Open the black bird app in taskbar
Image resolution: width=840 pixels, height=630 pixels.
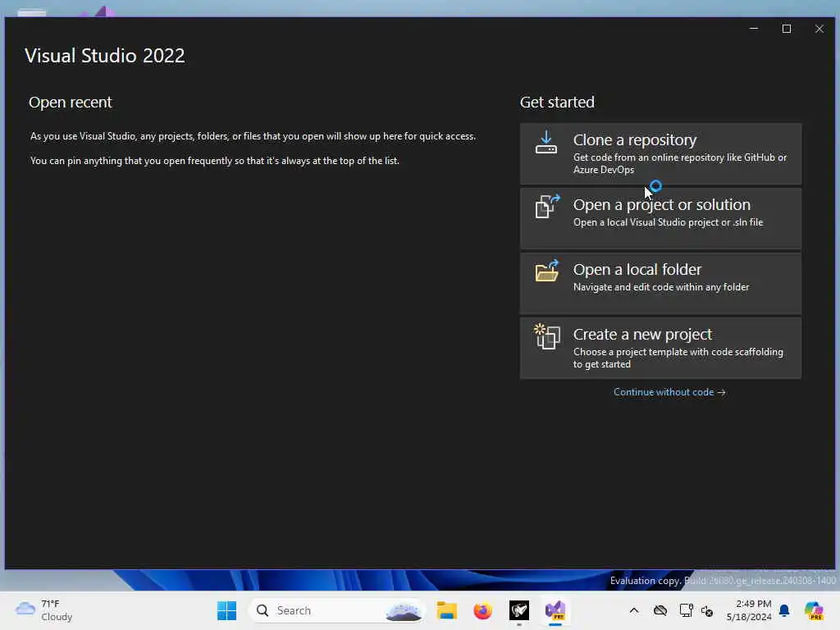519,610
